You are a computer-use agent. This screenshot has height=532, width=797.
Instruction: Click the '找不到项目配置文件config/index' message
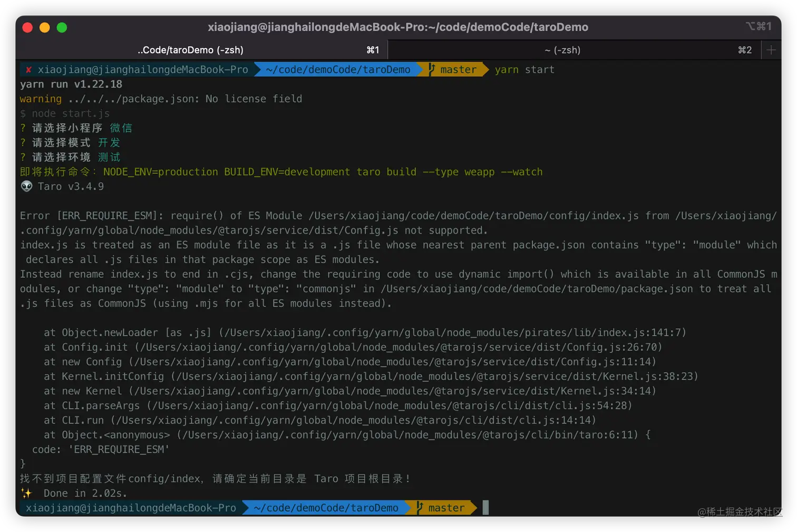tap(215, 479)
